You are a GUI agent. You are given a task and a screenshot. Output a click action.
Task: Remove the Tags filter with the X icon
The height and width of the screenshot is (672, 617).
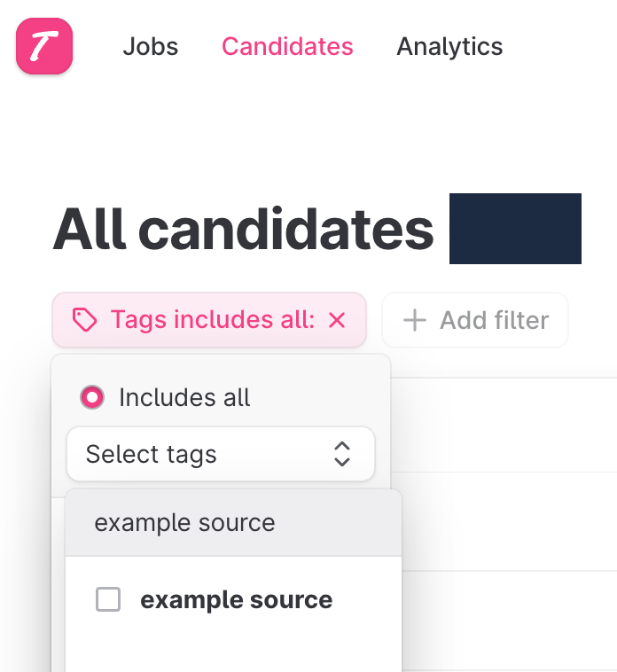point(337,320)
